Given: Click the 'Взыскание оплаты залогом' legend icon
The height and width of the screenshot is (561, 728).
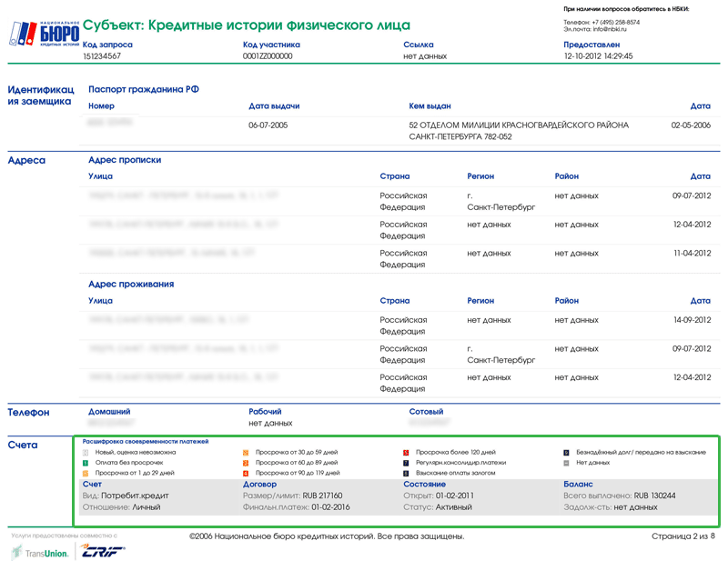Looking at the screenshot, I should point(406,474).
